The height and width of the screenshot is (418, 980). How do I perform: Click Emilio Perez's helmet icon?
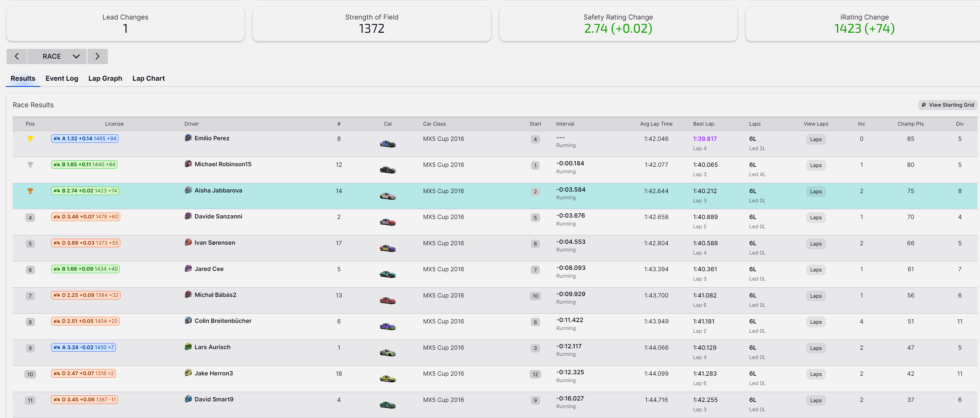click(188, 138)
